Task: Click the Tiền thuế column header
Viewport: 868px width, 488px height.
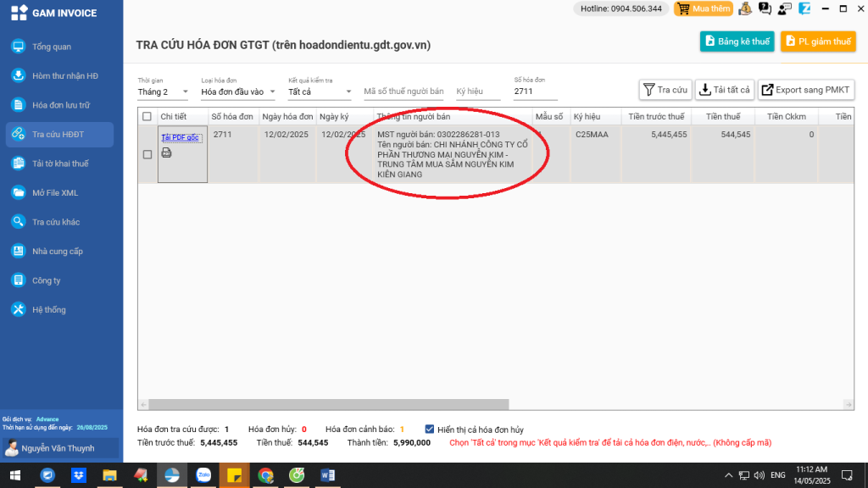Action: pyautogui.click(x=723, y=117)
